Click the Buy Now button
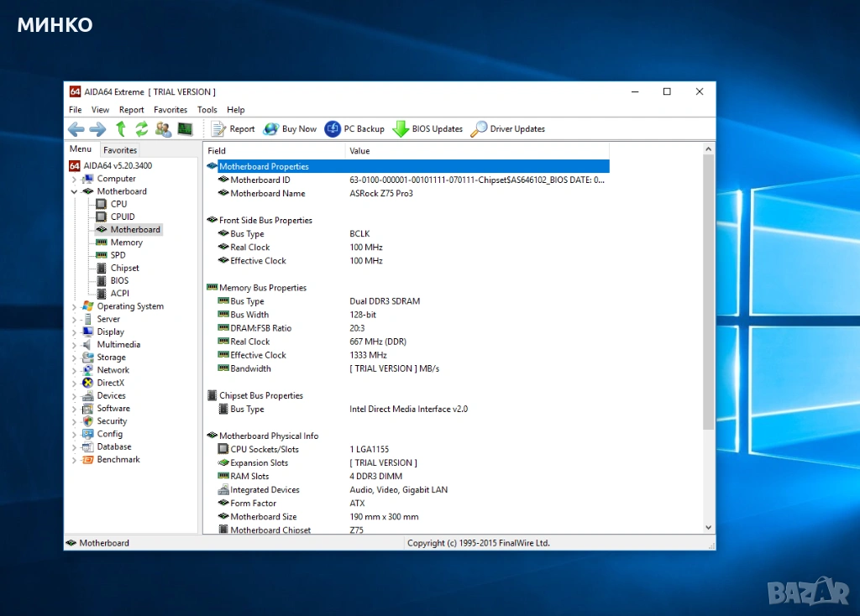 290,129
